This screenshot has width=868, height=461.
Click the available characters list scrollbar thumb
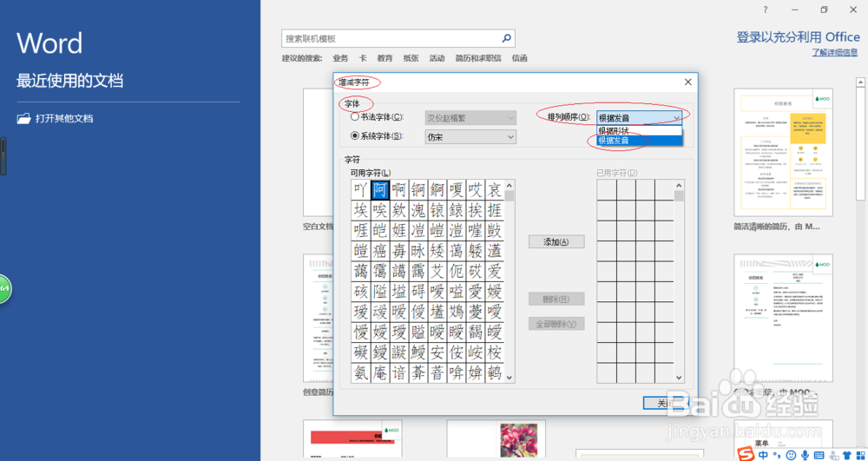pos(510,196)
